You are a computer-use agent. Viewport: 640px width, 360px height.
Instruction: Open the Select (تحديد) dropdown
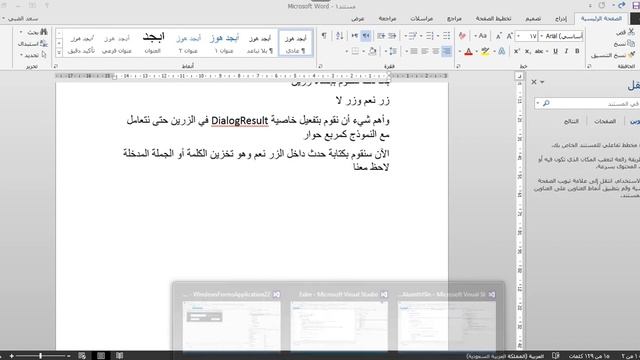tap(32, 55)
